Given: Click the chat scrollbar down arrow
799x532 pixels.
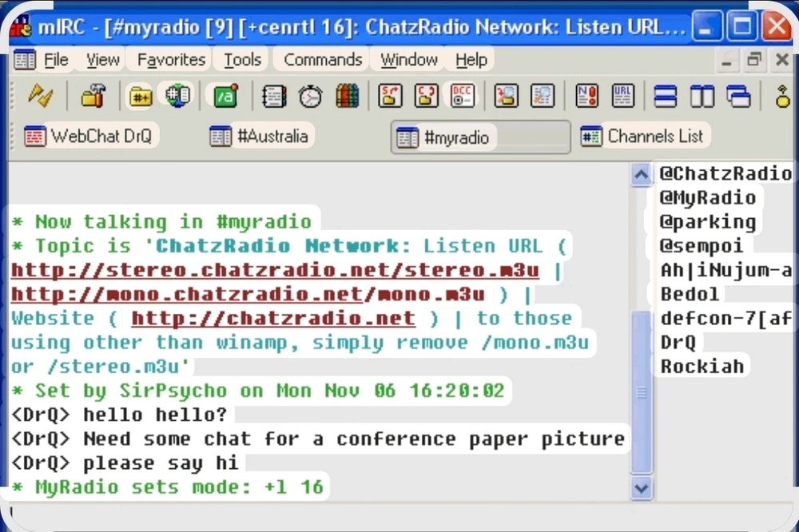Looking at the screenshot, I should (642, 486).
